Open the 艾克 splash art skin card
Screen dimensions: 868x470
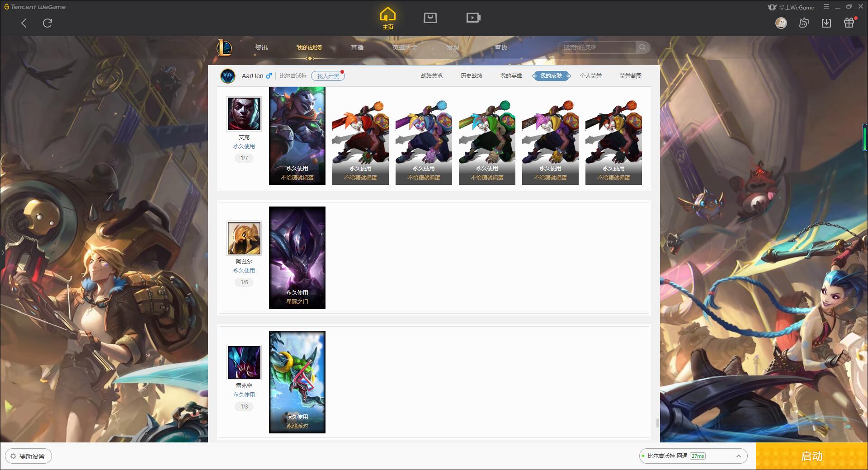tap(297, 136)
